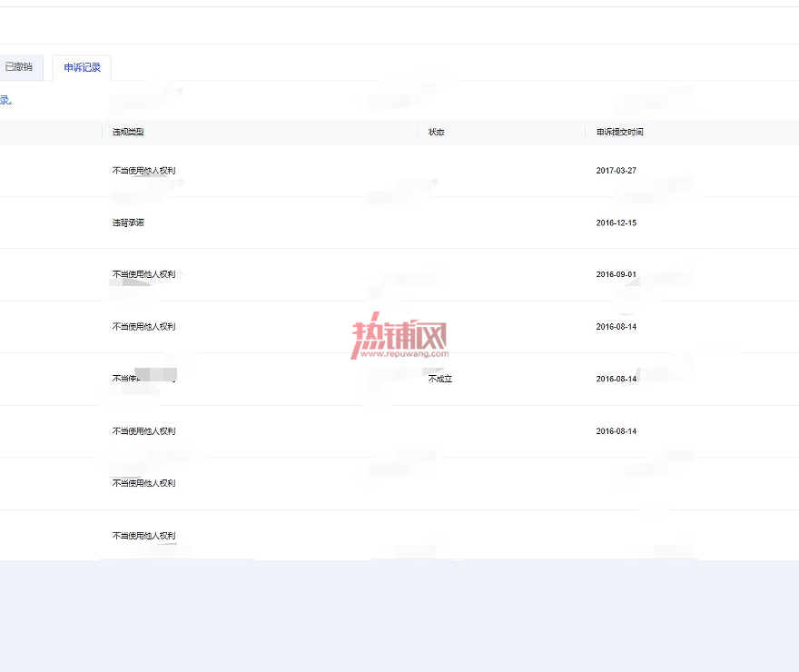
Task: Click the 2016-08-14 date beside 不成立 status
Action: coord(617,379)
